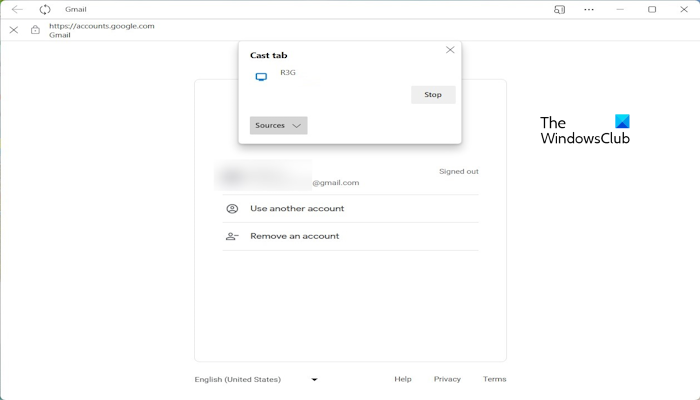The image size is (700, 400).
Task: Click the back arrow in title bar
Action: pos(17,9)
